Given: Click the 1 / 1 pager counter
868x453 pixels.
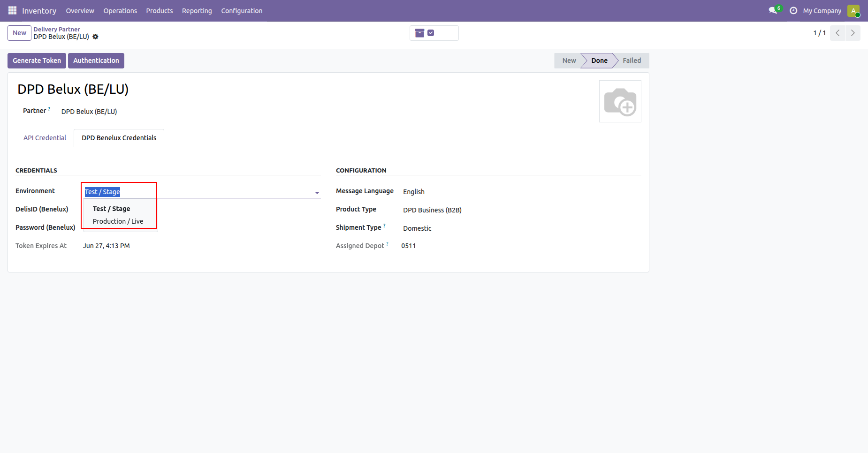Looking at the screenshot, I should (820, 33).
